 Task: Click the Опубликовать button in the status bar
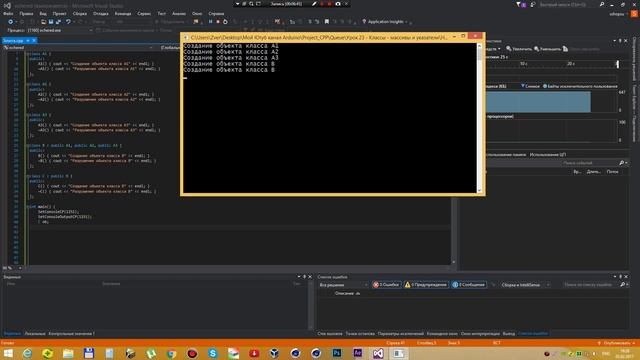click(x=616, y=343)
